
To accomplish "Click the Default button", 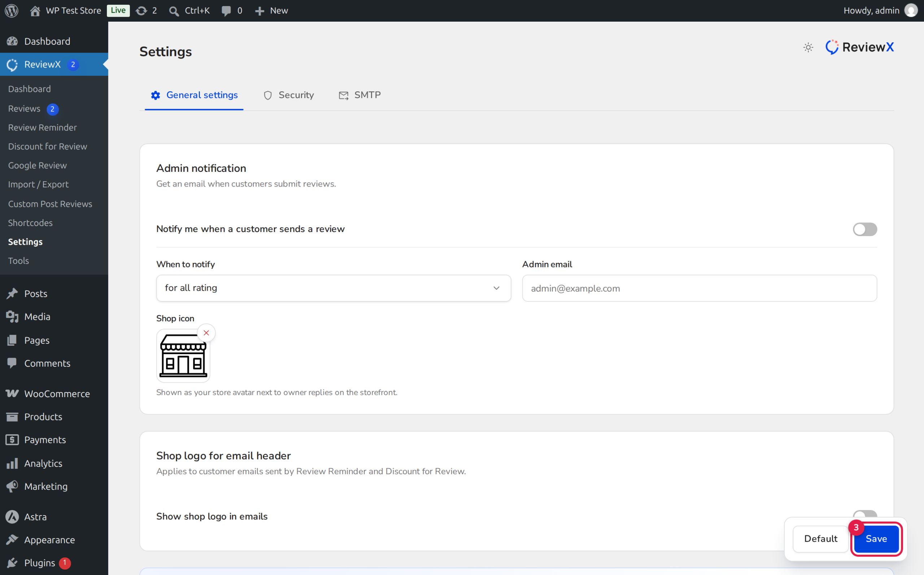I will (820, 539).
